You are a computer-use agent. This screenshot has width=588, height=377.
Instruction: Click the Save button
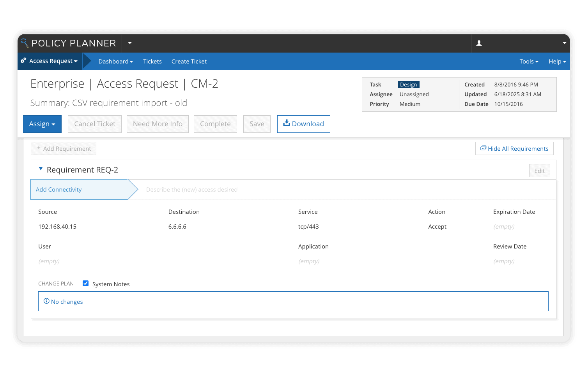pos(257,124)
